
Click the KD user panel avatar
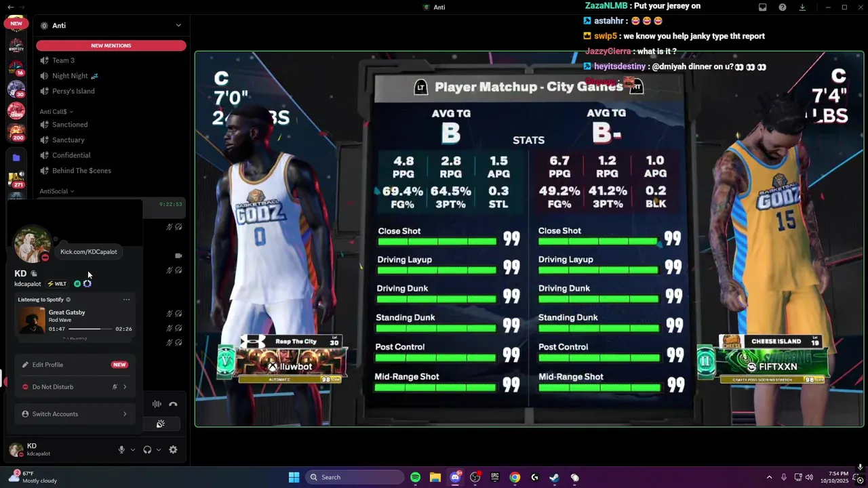16,449
